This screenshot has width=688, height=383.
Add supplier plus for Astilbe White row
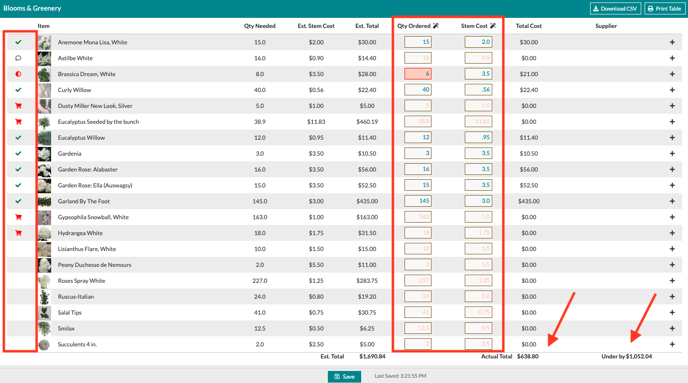(x=672, y=58)
